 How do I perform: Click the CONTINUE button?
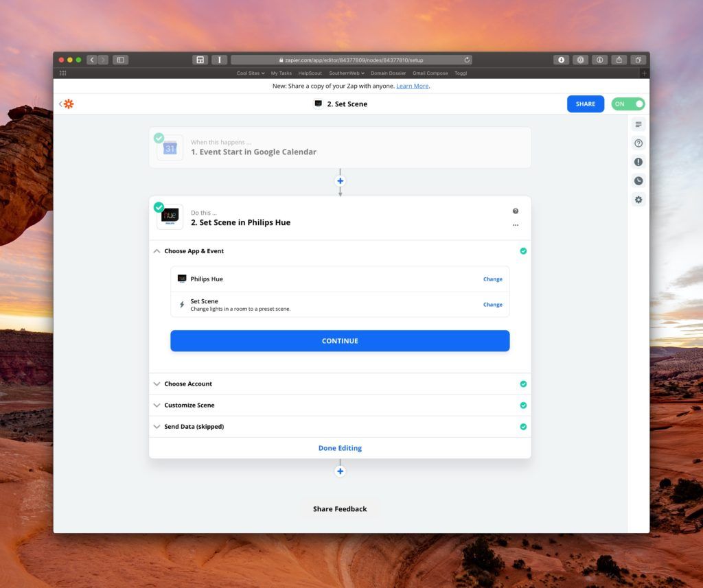point(340,340)
